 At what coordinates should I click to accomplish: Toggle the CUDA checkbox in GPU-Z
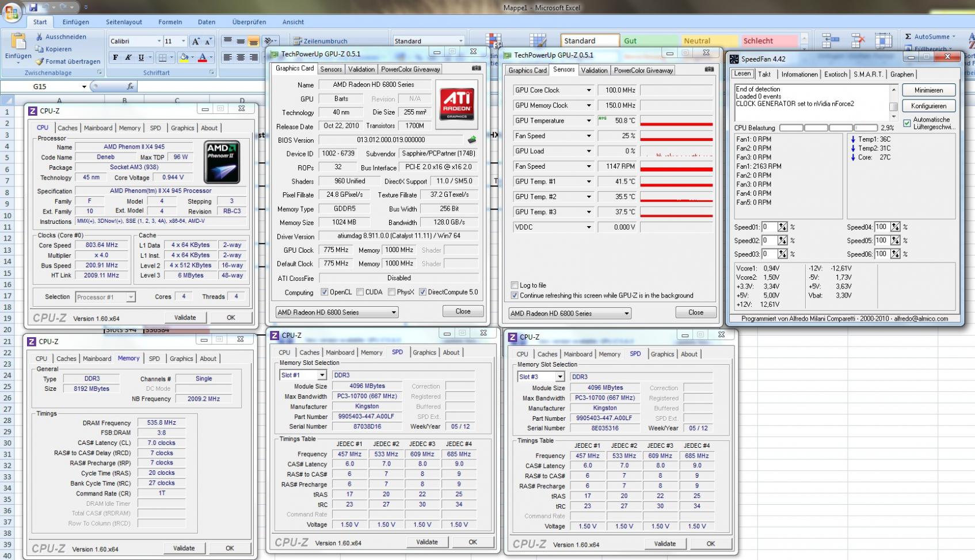[360, 292]
